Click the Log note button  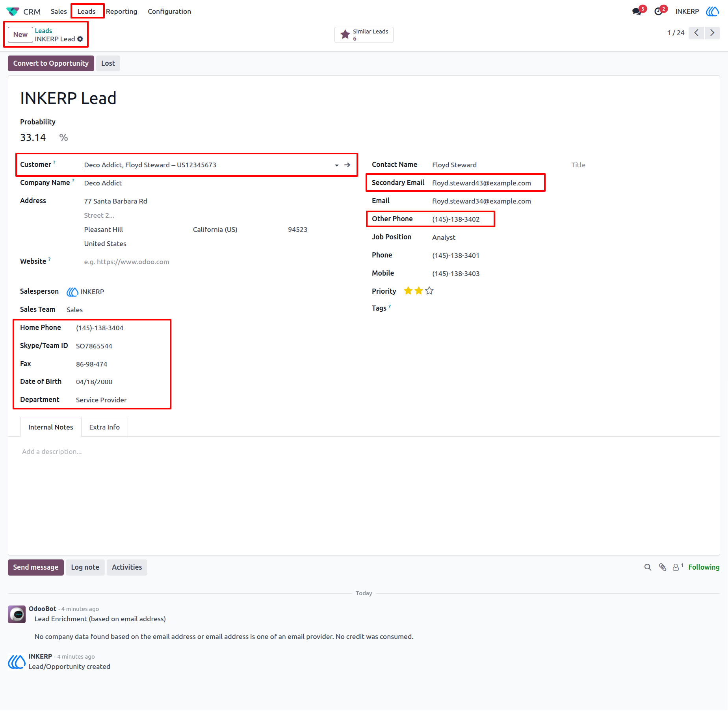pyautogui.click(x=85, y=567)
